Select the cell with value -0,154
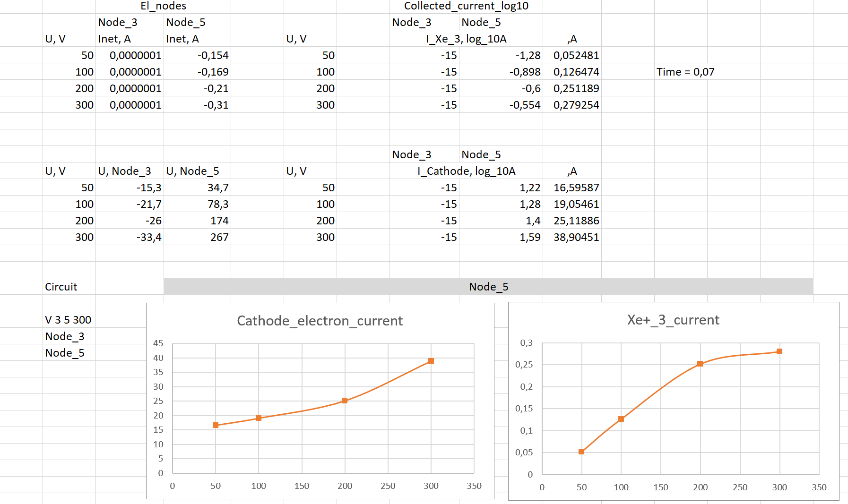The width and height of the screenshot is (848, 504). pyautogui.click(x=197, y=55)
